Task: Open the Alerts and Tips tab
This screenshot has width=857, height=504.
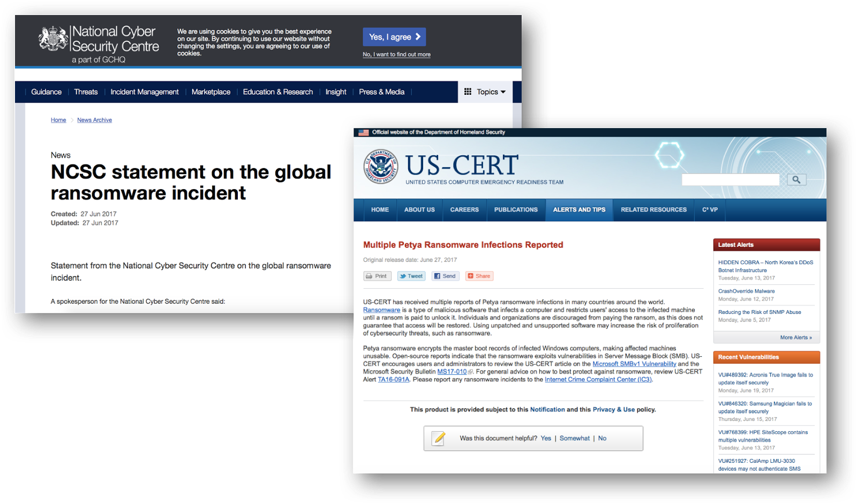Action: (x=579, y=210)
